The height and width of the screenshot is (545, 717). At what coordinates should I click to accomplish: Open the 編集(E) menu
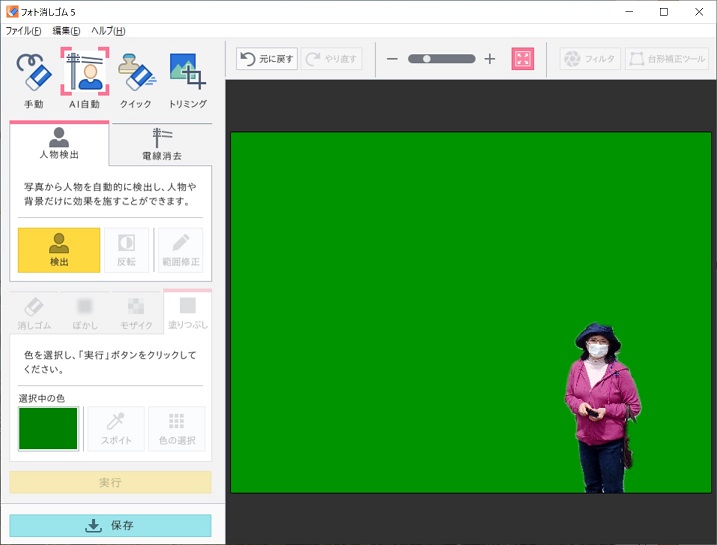pyautogui.click(x=66, y=31)
